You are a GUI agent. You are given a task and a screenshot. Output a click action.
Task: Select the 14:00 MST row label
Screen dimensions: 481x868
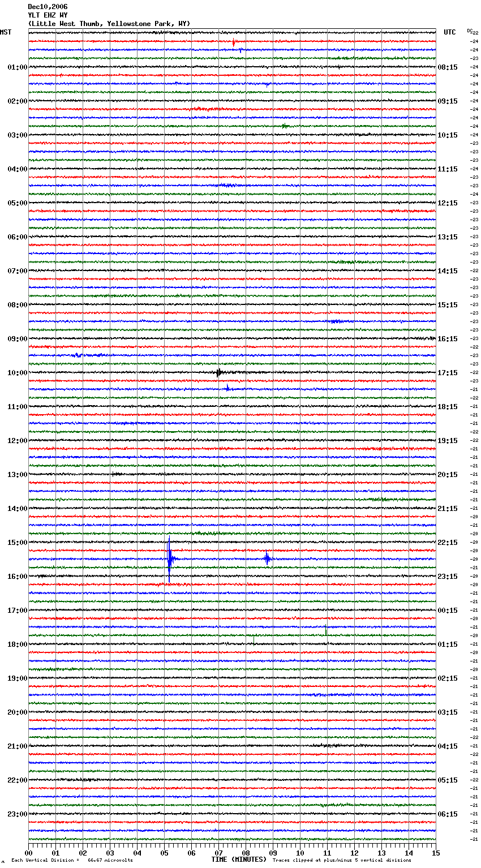[x=18, y=509]
